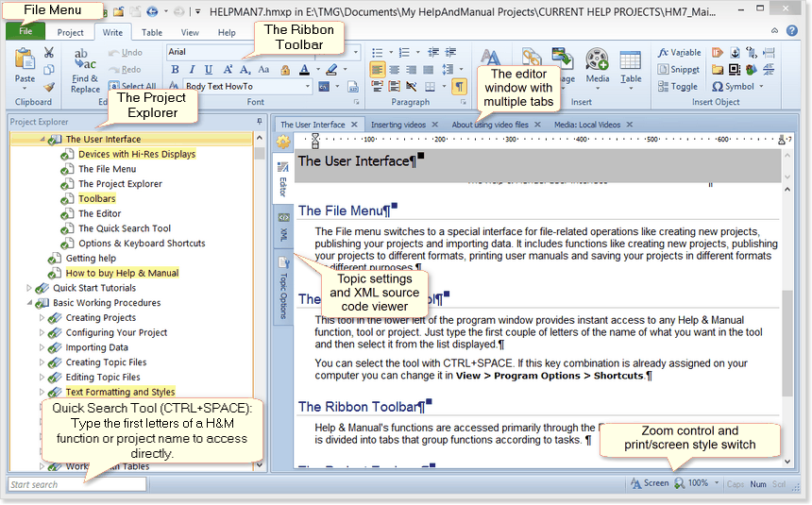Click the Snippet button
This screenshot has height=505, width=812.
click(680, 69)
